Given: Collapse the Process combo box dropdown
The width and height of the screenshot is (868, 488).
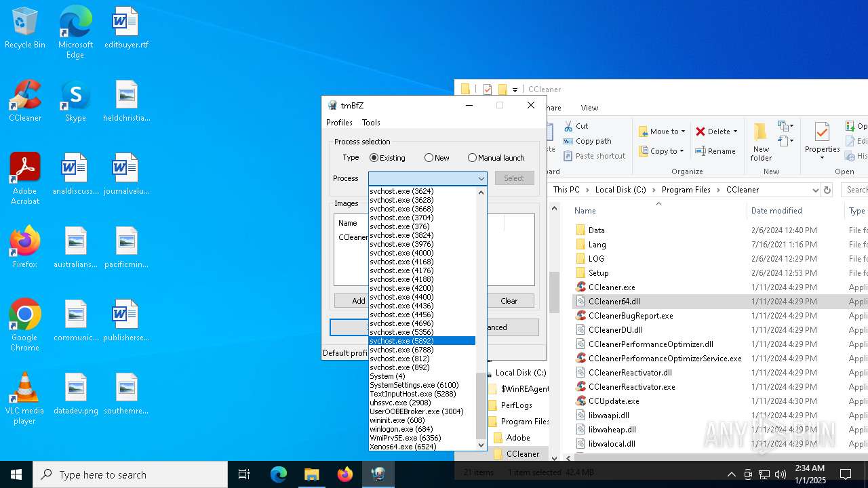Looking at the screenshot, I should click(x=481, y=178).
